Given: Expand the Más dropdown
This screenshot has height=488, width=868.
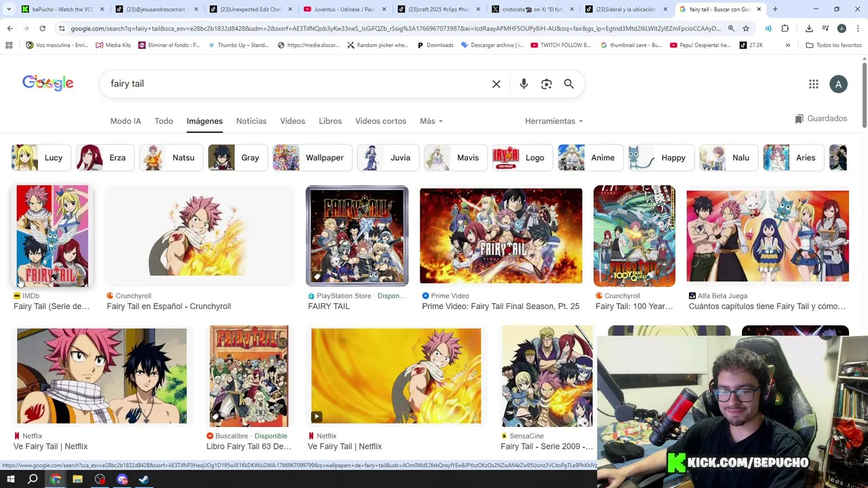Looking at the screenshot, I should point(431,121).
